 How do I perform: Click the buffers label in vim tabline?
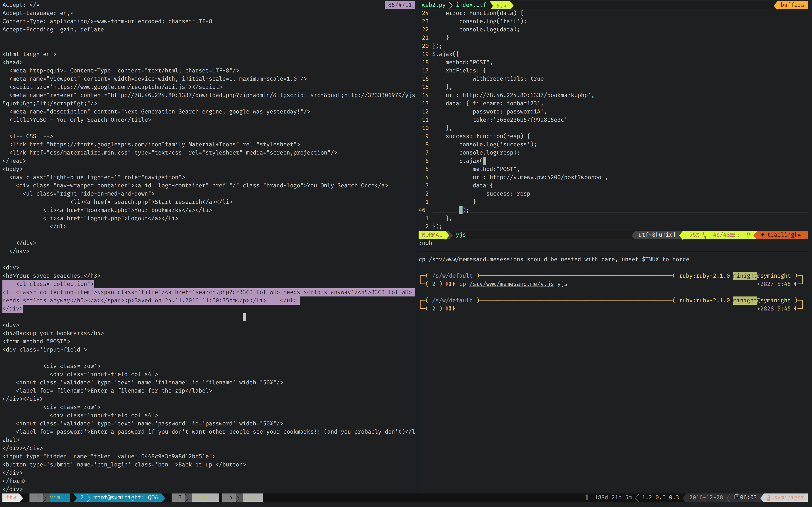point(792,5)
